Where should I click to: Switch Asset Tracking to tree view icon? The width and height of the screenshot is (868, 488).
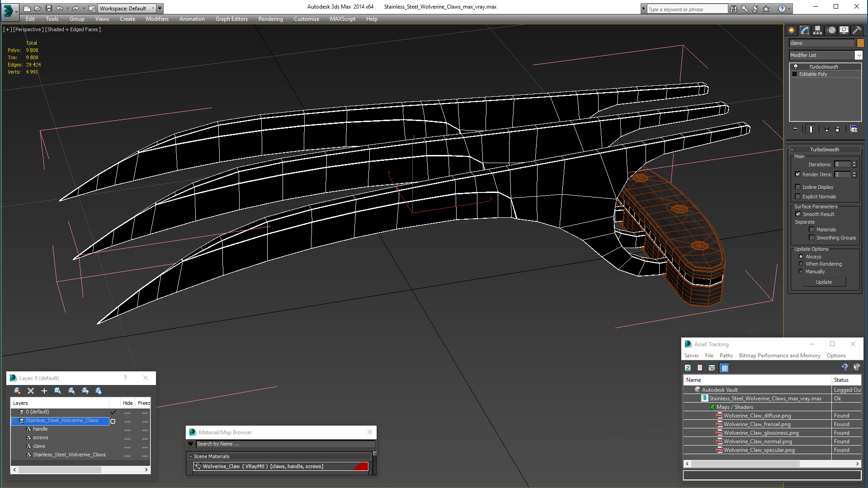(712, 368)
